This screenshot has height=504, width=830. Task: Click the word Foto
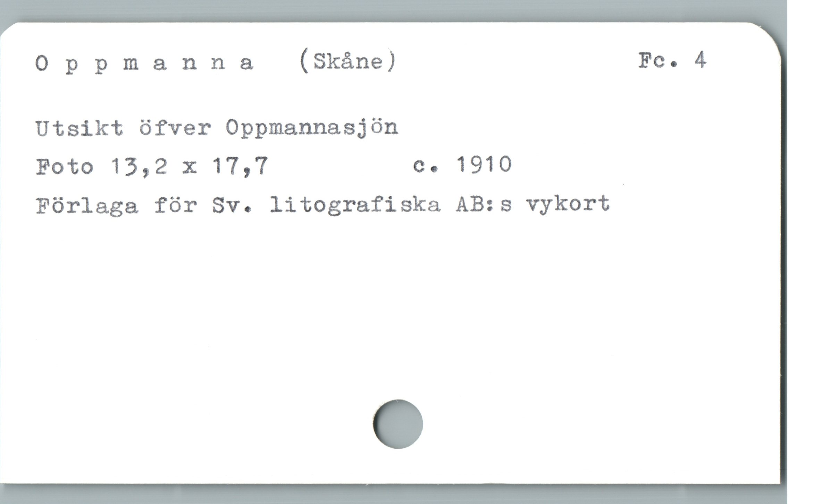coord(65,166)
